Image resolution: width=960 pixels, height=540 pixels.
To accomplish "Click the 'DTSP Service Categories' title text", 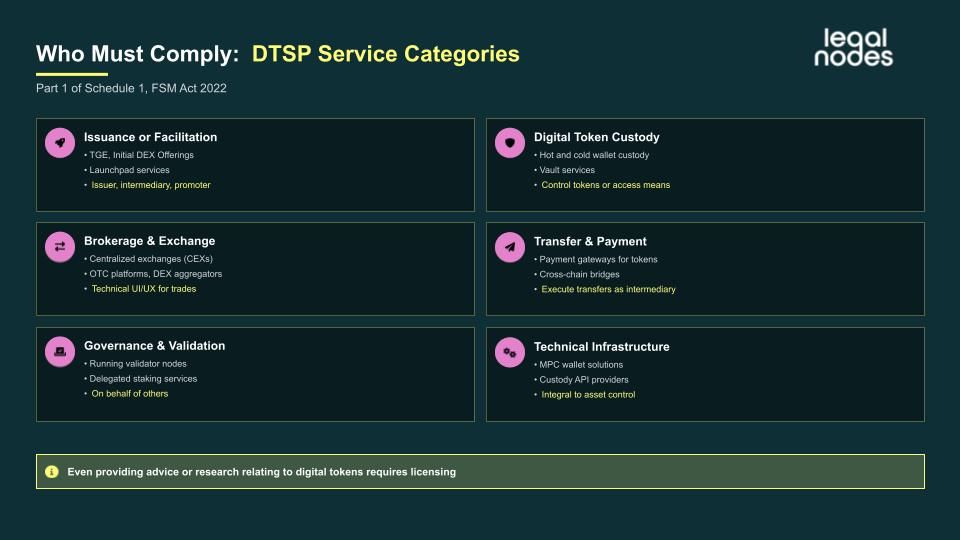I will click(x=386, y=54).
